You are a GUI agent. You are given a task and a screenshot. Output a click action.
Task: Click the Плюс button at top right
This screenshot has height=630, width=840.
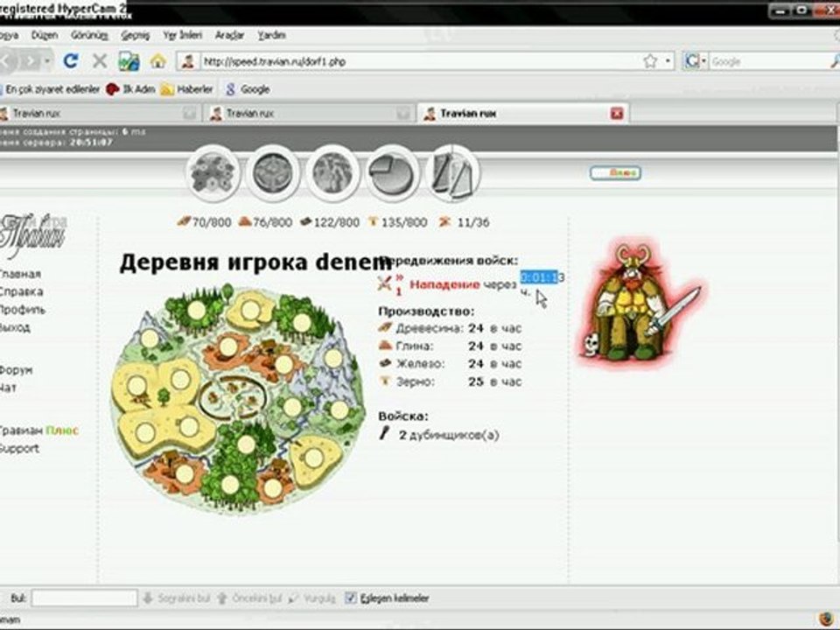tap(615, 172)
